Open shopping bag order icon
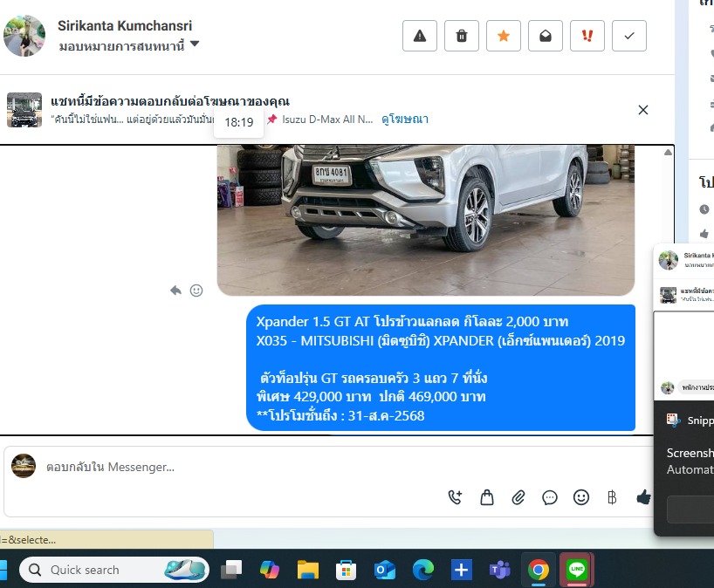 click(487, 497)
